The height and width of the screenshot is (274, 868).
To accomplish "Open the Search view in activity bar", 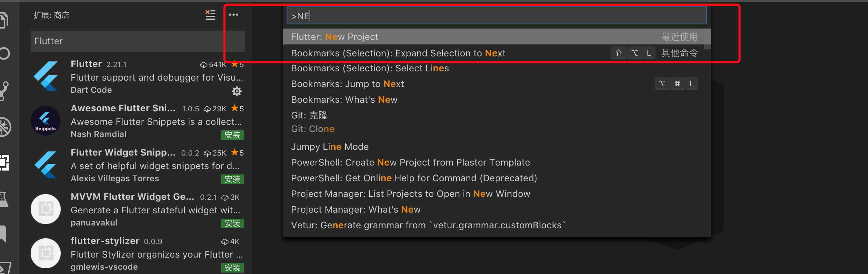I will point(4,54).
